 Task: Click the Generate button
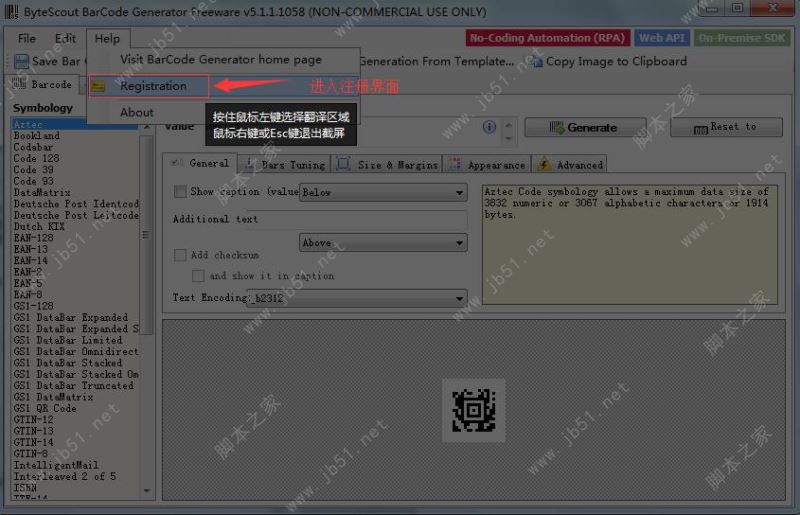pyautogui.click(x=585, y=127)
